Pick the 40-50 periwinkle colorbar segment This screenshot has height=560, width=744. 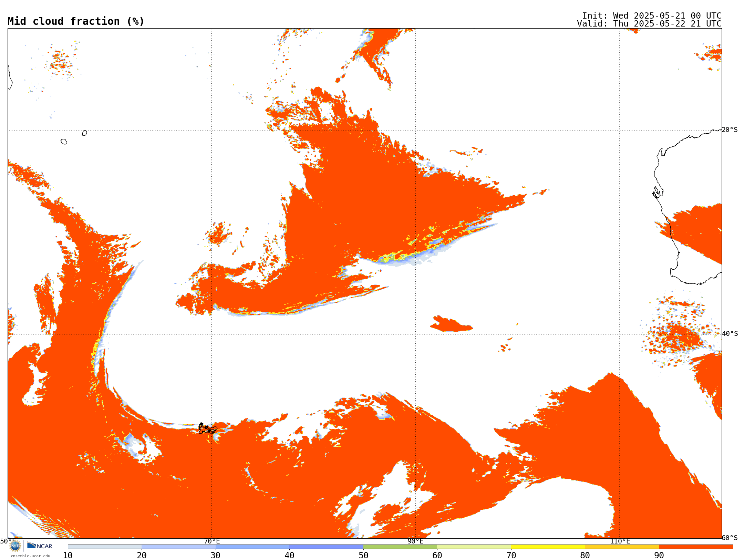pos(326,547)
